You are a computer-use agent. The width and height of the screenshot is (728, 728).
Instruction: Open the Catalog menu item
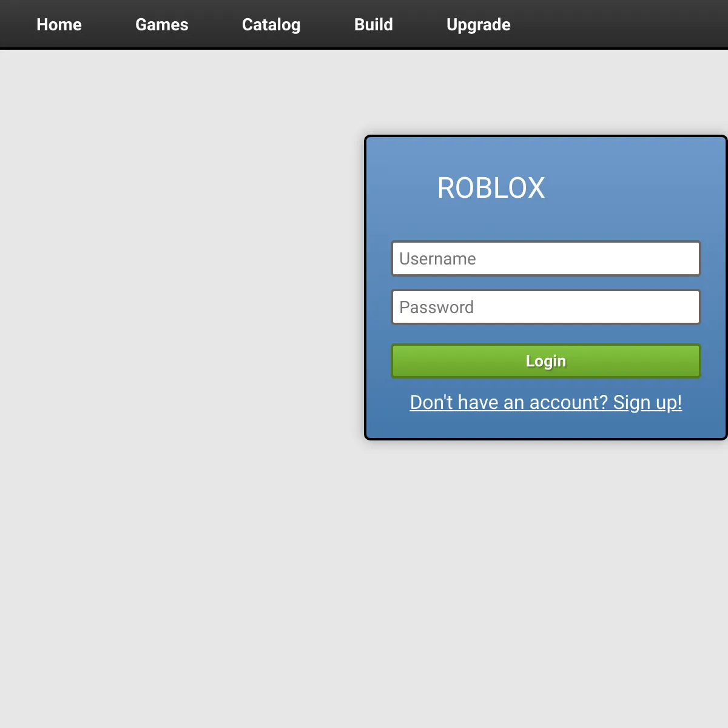pos(271,24)
